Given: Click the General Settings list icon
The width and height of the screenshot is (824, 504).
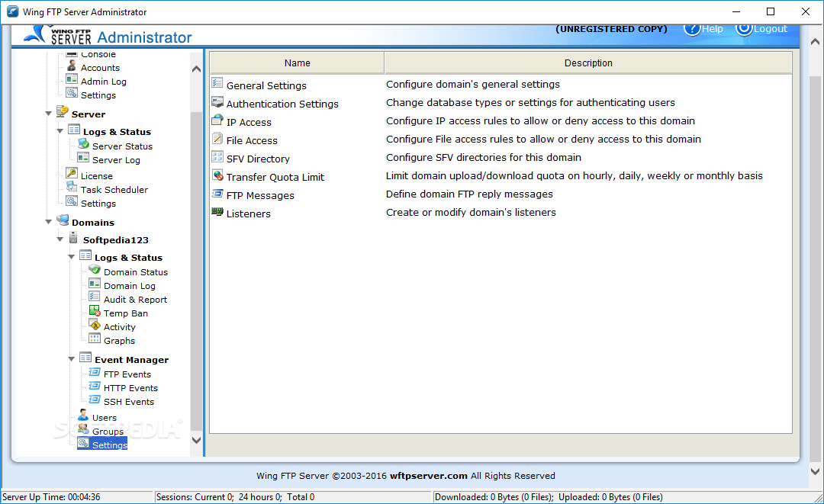Looking at the screenshot, I should 217,82.
